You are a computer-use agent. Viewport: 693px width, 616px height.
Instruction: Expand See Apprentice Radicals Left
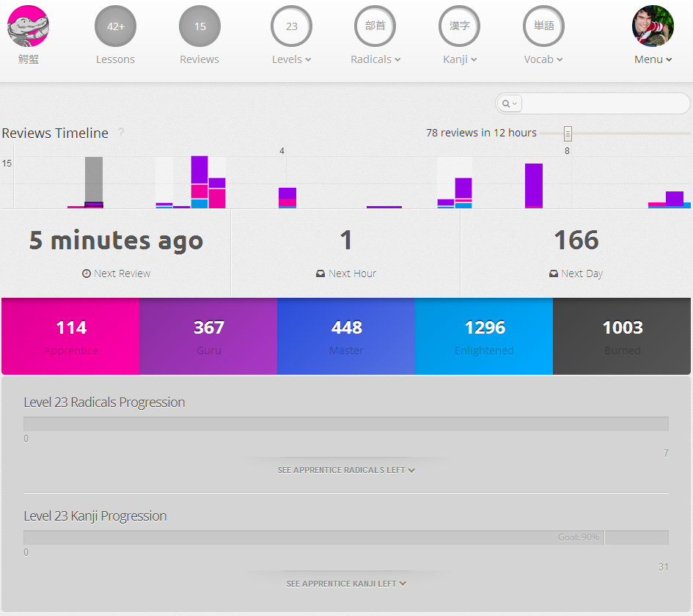click(346, 470)
